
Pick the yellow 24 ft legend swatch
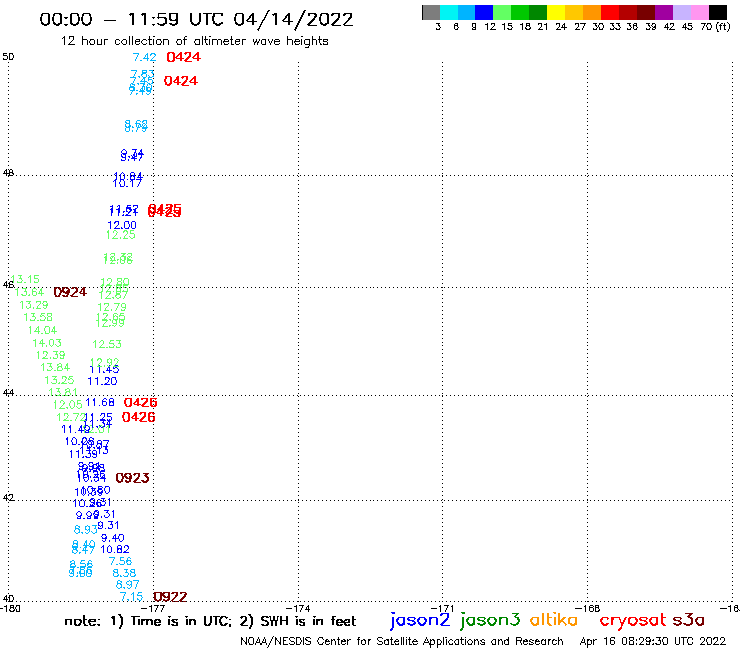[x=556, y=12]
